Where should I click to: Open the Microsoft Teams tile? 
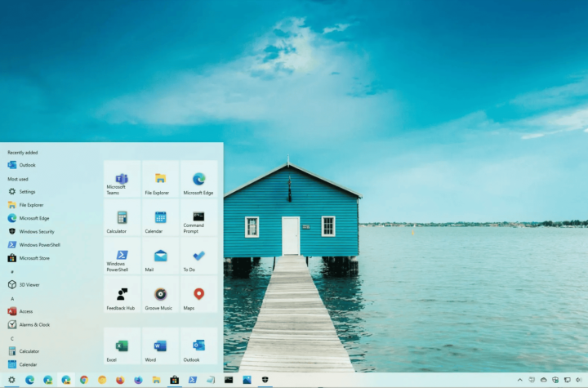(x=122, y=180)
